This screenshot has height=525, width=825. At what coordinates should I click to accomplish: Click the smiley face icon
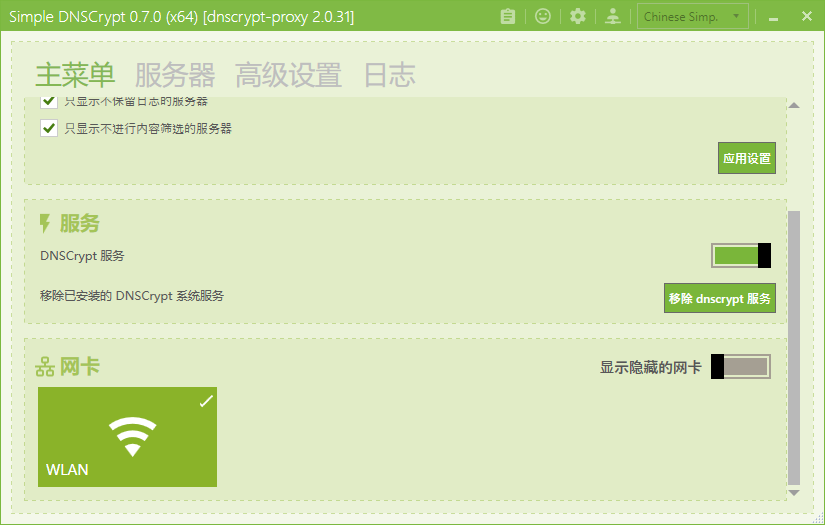(542, 16)
